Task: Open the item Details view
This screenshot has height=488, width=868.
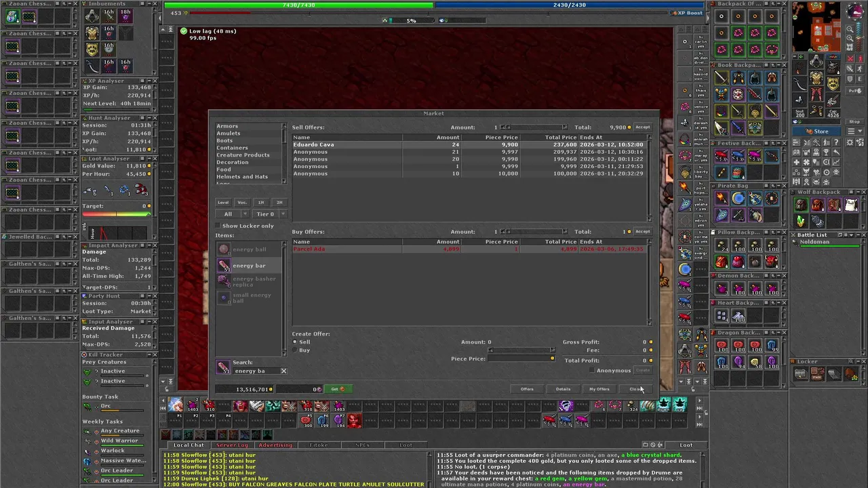Action: pos(563,389)
